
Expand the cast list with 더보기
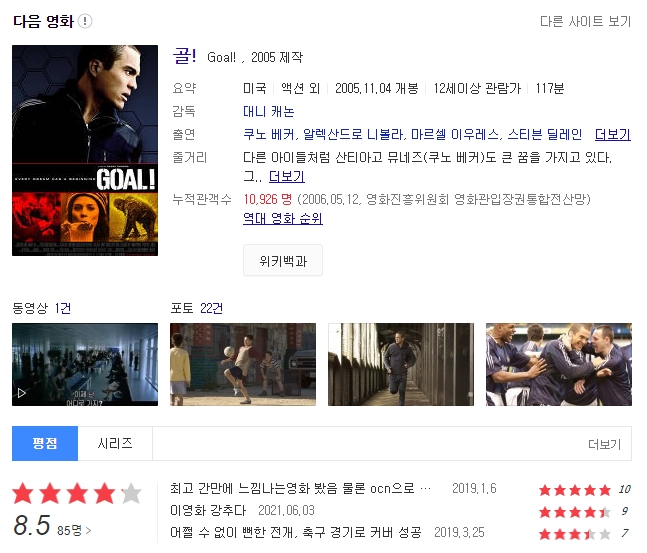(x=613, y=135)
